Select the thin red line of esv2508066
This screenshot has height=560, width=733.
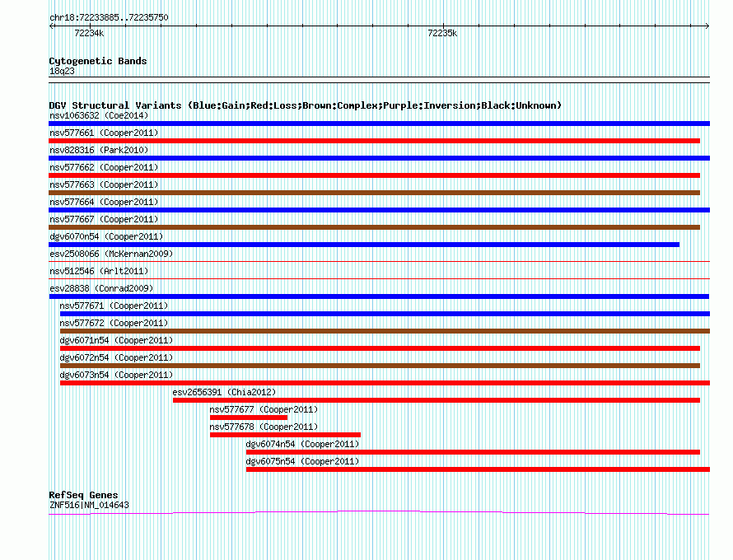tap(379, 261)
